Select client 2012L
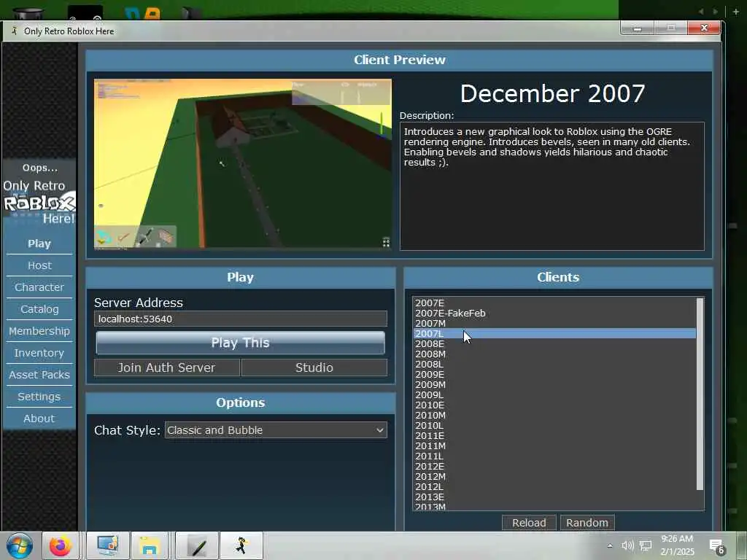Viewport: 747px width, 560px height. (554, 486)
